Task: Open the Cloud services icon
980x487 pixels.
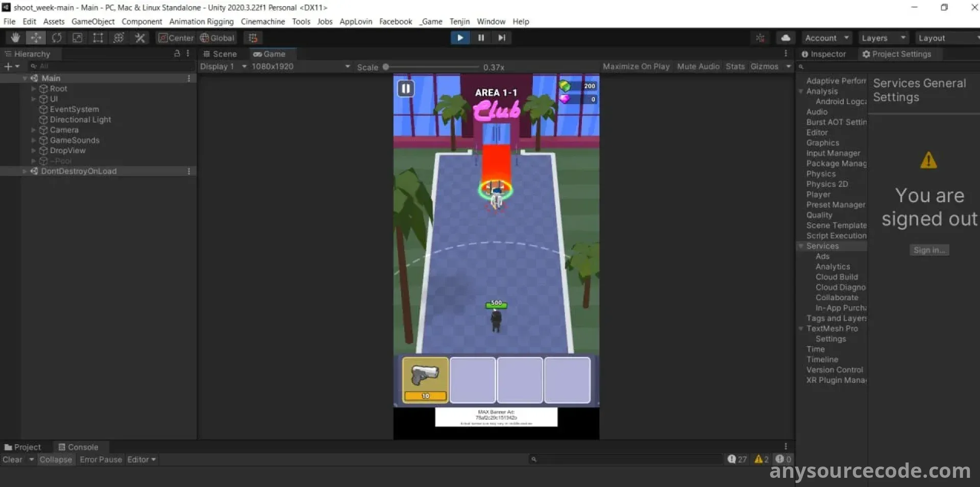Action: [786, 38]
